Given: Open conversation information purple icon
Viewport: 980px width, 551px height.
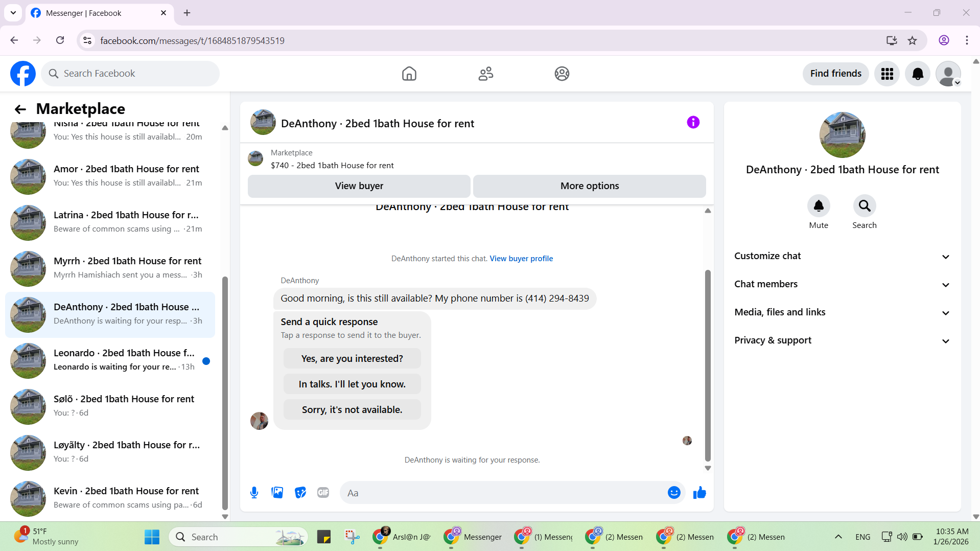Looking at the screenshot, I should pos(693,122).
